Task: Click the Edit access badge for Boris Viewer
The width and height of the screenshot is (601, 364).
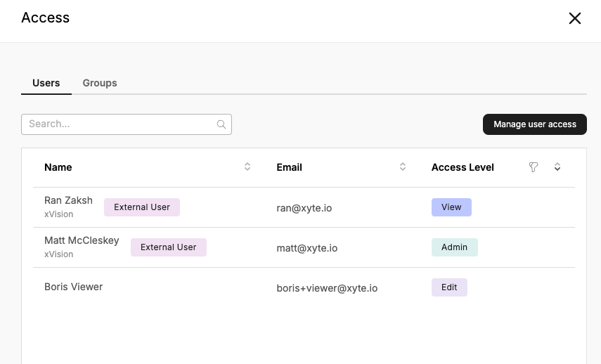Action: click(449, 287)
